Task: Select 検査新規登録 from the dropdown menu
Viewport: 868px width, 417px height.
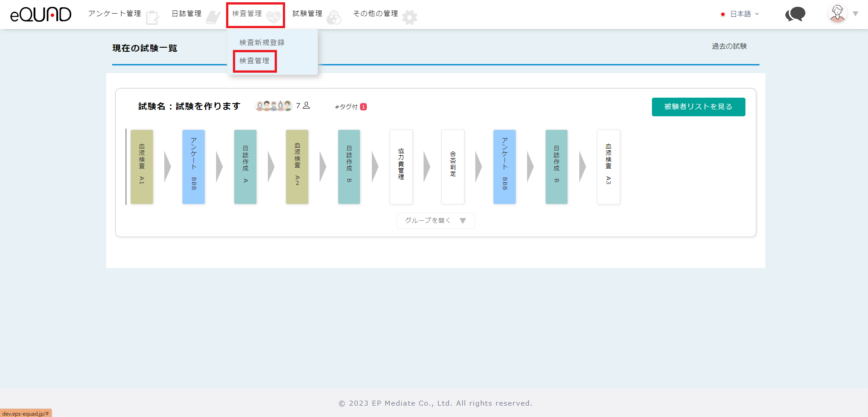Action: click(x=262, y=42)
